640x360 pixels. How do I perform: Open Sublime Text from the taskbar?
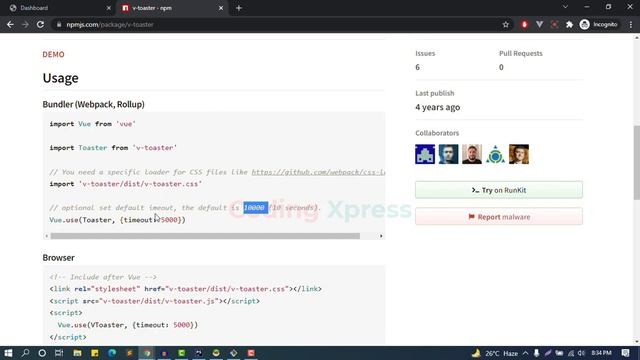tap(129, 353)
